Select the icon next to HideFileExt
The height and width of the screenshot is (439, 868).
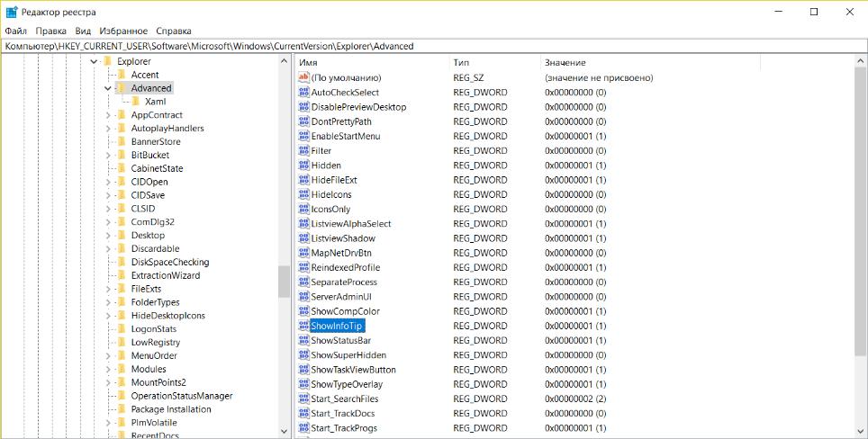[x=303, y=180]
